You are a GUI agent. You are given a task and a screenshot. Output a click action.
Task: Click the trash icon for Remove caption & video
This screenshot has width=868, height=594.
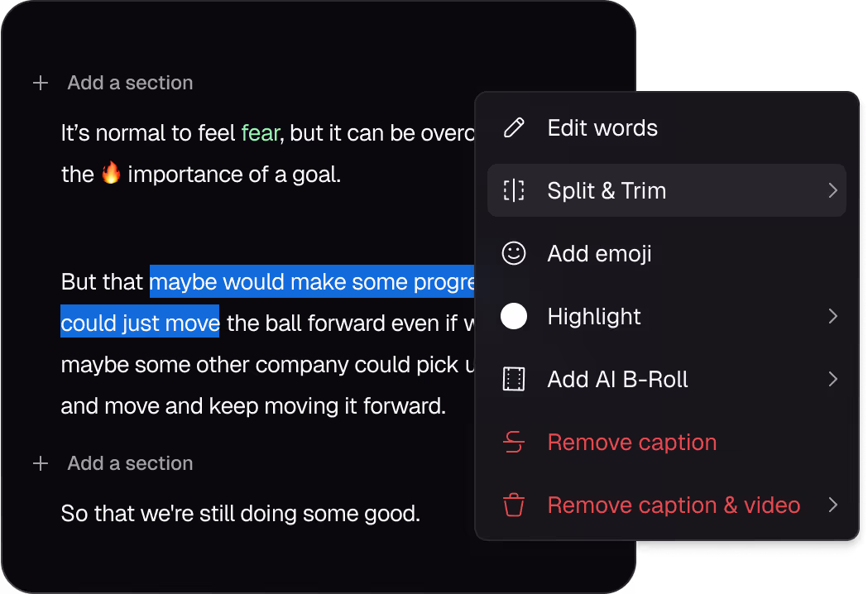tap(514, 505)
